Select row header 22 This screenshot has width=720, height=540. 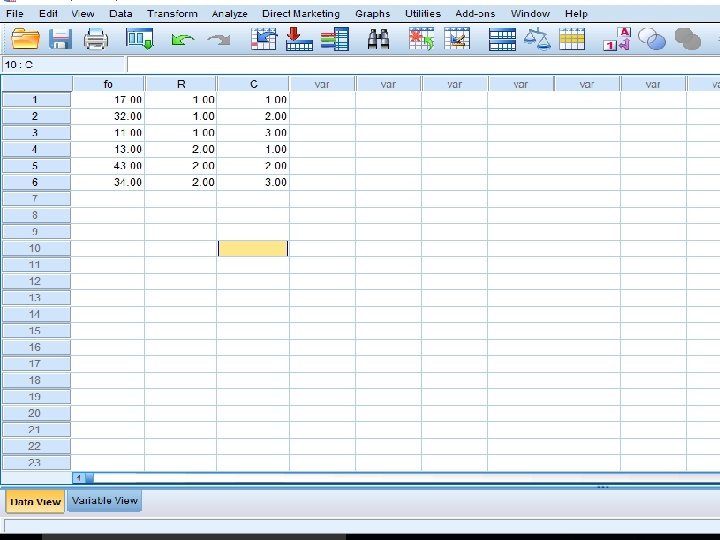point(36,446)
